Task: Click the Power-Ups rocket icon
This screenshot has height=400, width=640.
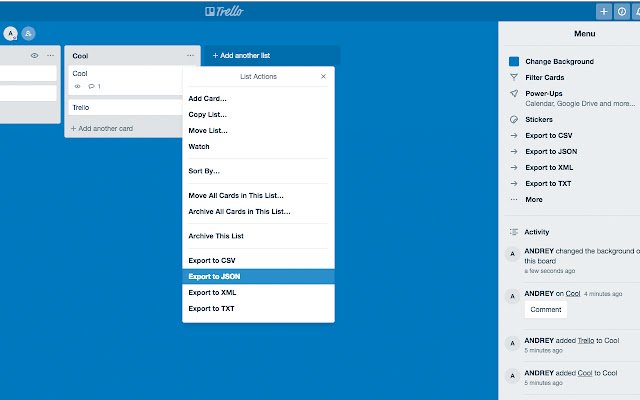Action: coord(514,93)
